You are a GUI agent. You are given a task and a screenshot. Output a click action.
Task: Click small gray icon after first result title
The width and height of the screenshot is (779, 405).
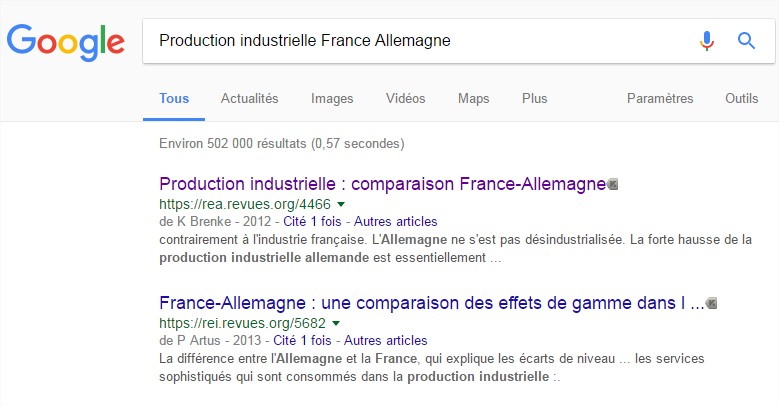[x=613, y=184]
